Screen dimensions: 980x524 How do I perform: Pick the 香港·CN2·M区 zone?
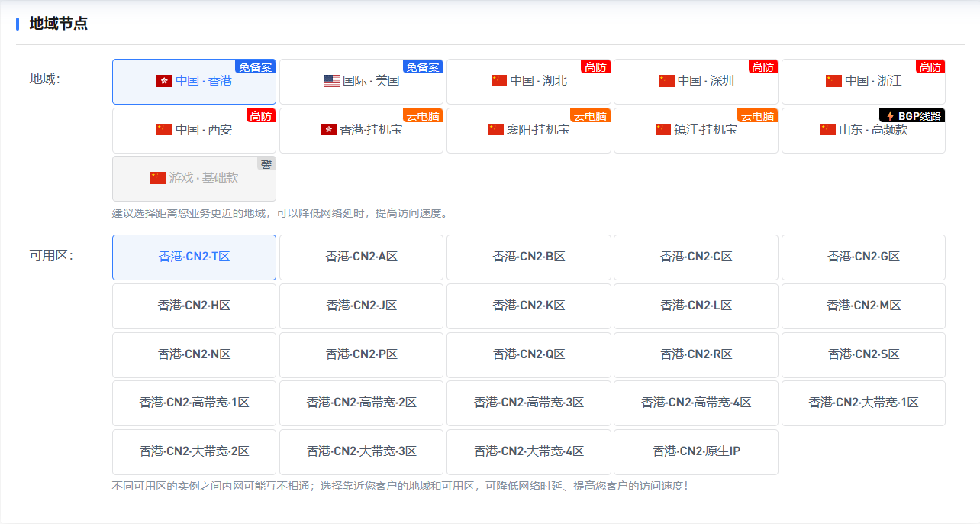[863, 306]
